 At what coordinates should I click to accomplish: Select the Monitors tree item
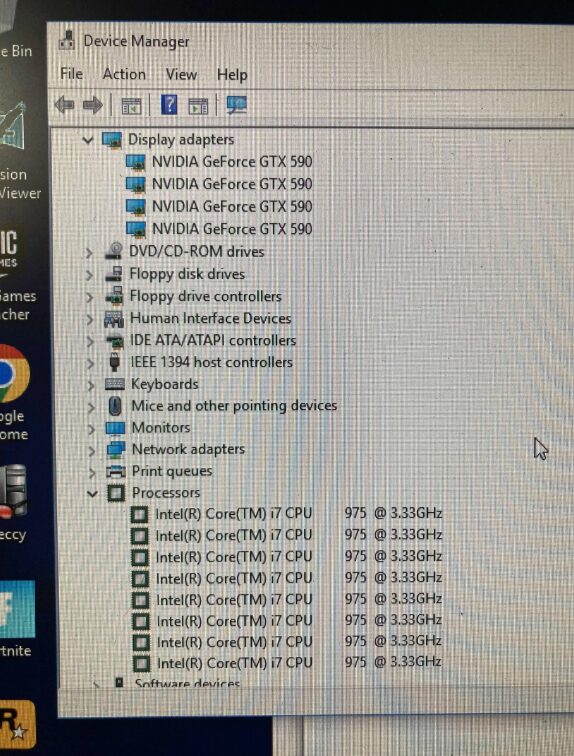click(x=148, y=428)
